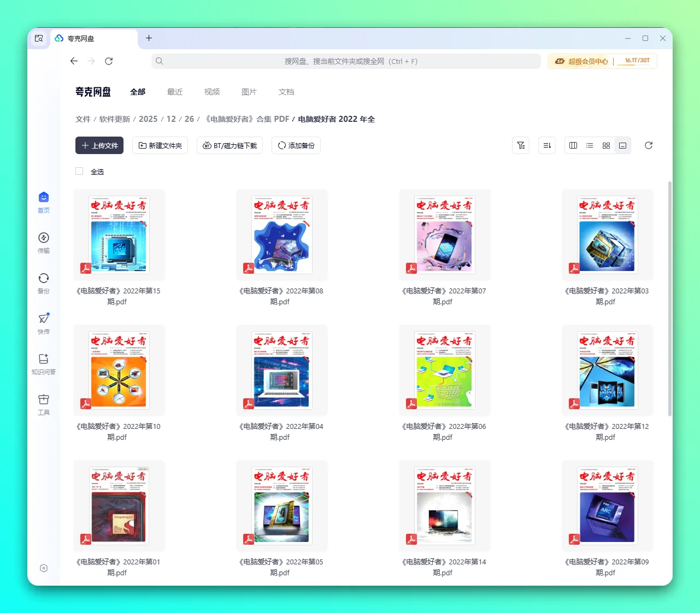Open the 工具 tools section
The width and height of the screenshot is (700, 613).
pyautogui.click(x=44, y=404)
